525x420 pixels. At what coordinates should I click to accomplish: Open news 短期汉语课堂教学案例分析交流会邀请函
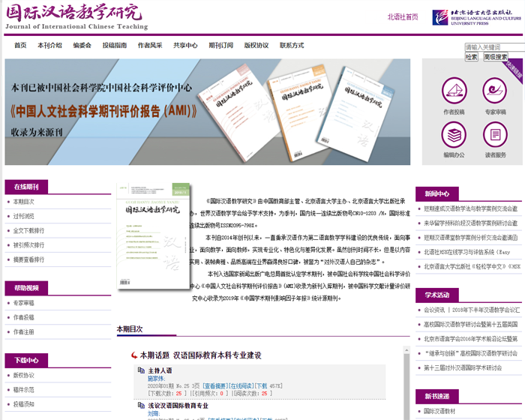[x=470, y=238]
